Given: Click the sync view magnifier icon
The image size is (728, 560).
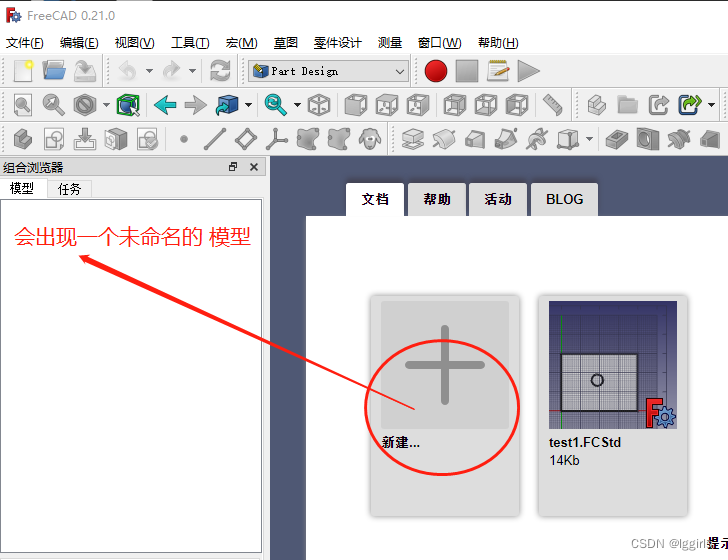Looking at the screenshot, I should pyautogui.click(x=275, y=105).
